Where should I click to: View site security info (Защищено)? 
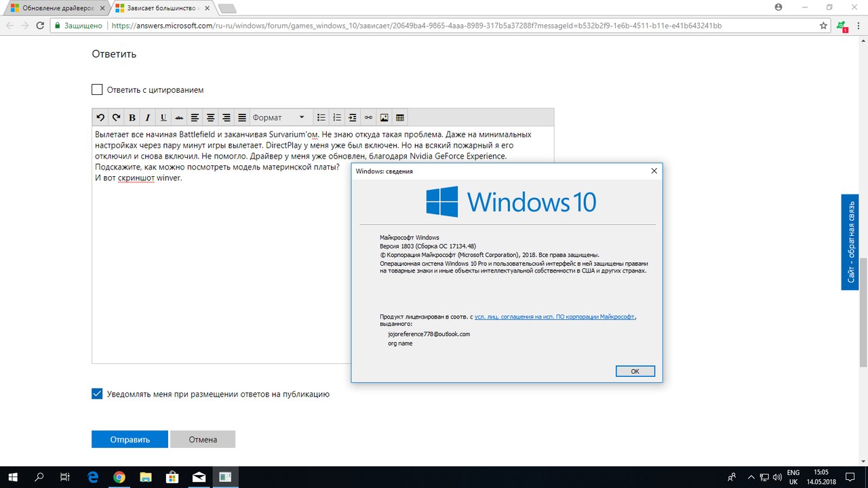tap(79, 26)
